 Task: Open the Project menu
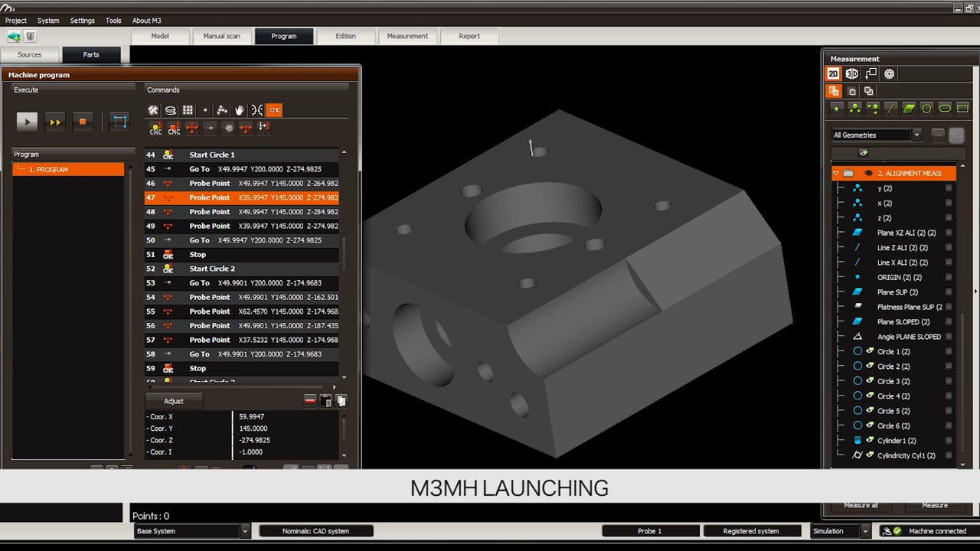click(x=16, y=21)
